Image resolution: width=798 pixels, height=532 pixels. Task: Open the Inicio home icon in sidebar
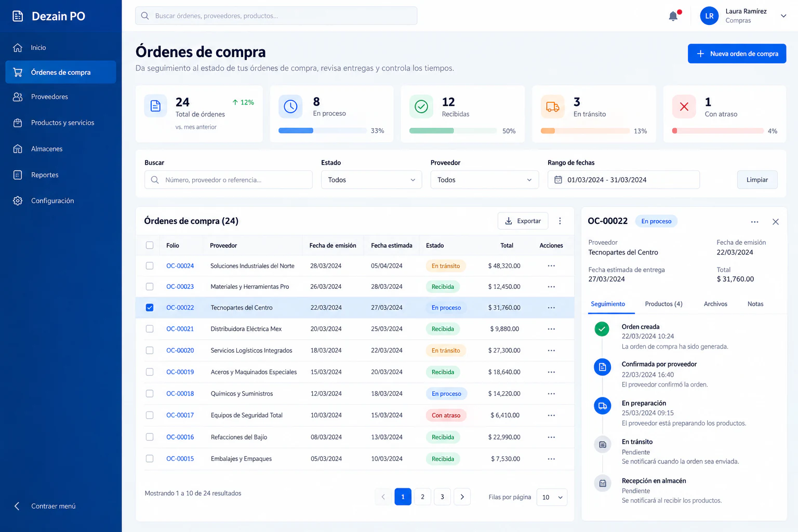click(18, 47)
